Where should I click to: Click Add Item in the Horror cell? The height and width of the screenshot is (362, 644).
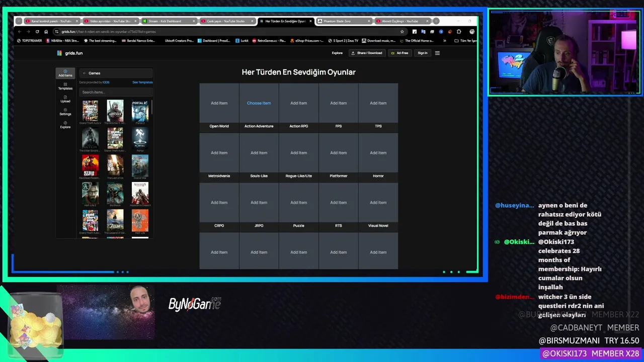[378, 153]
